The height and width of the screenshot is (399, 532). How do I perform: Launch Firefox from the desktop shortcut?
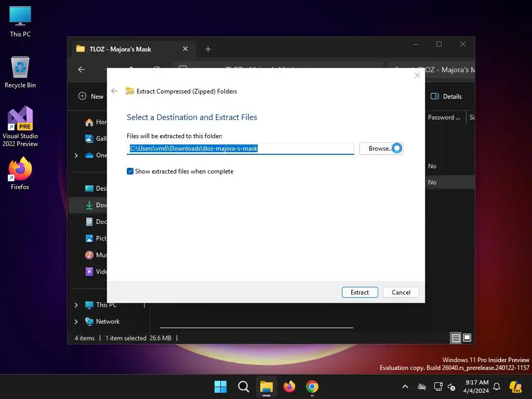pos(20,174)
